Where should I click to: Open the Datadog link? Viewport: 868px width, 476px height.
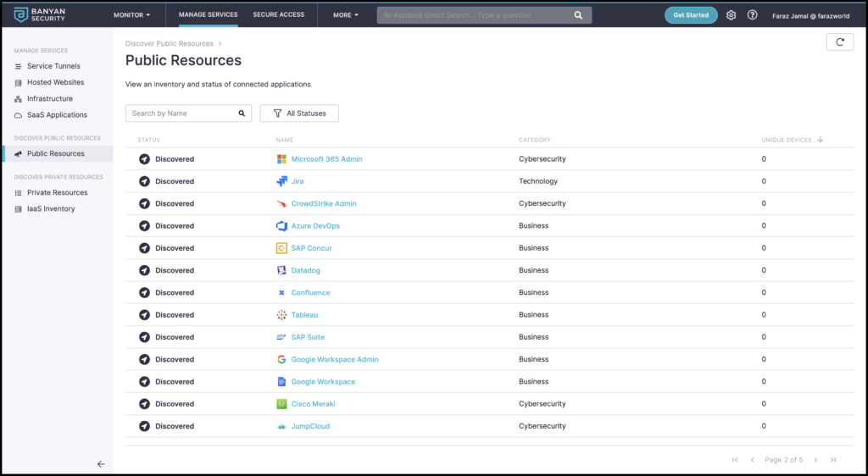305,270
